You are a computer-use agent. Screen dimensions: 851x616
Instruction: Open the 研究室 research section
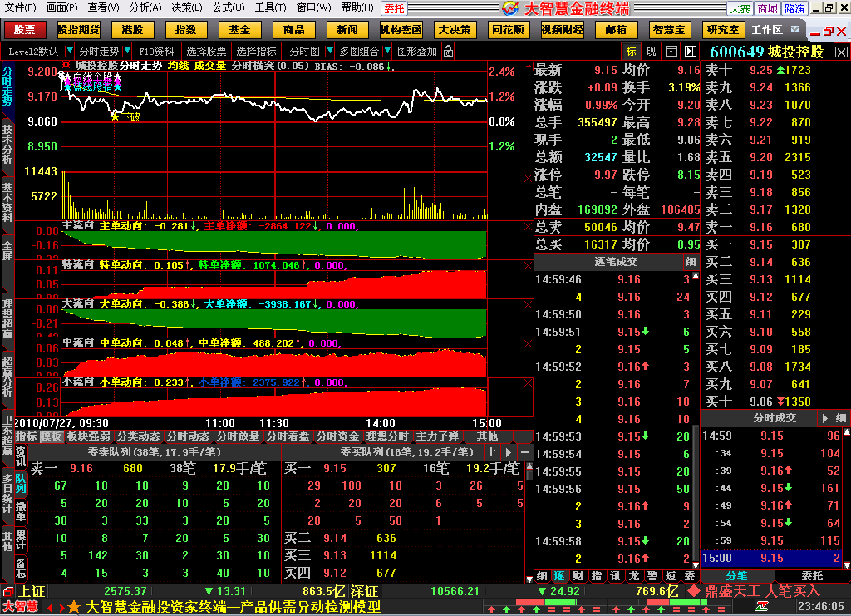[x=724, y=30]
